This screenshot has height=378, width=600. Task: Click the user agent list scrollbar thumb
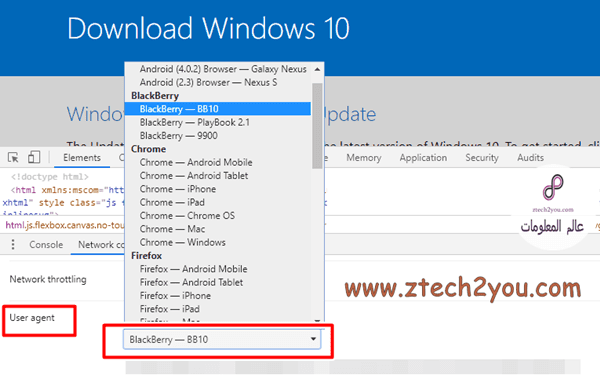[x=317, y=126]
